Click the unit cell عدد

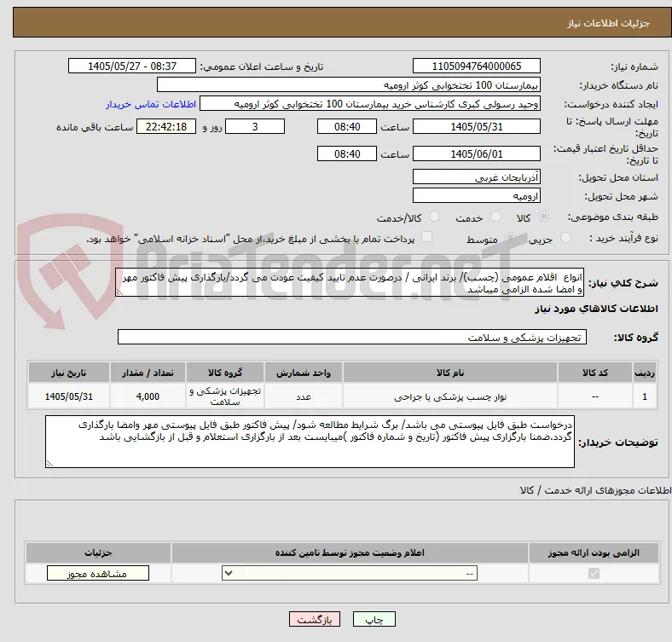(x=304, y=396)
